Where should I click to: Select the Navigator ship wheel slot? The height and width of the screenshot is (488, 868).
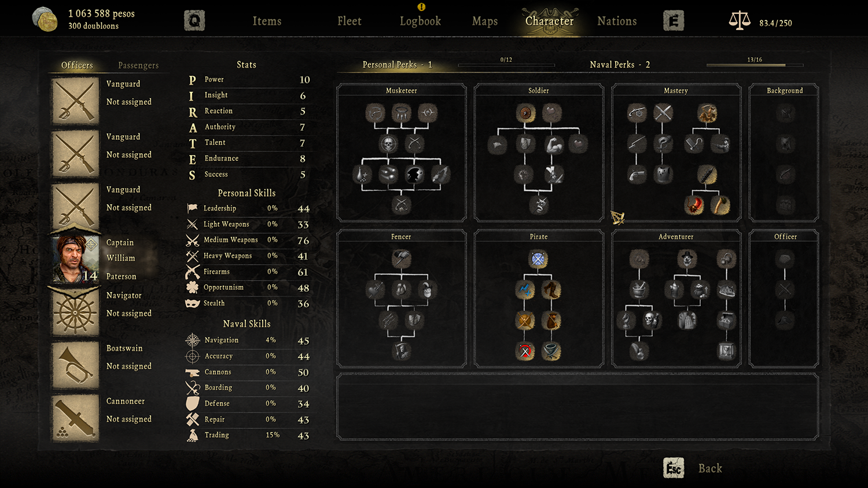tap(75, 312)
